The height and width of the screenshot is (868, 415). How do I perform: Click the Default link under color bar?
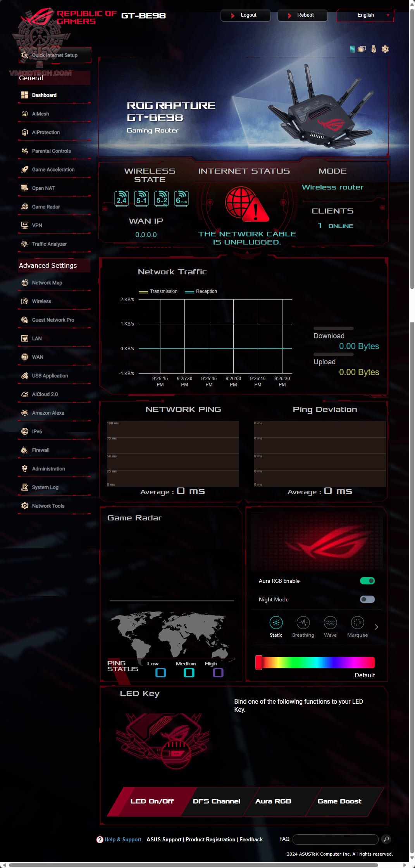click(x=365, y=675)
